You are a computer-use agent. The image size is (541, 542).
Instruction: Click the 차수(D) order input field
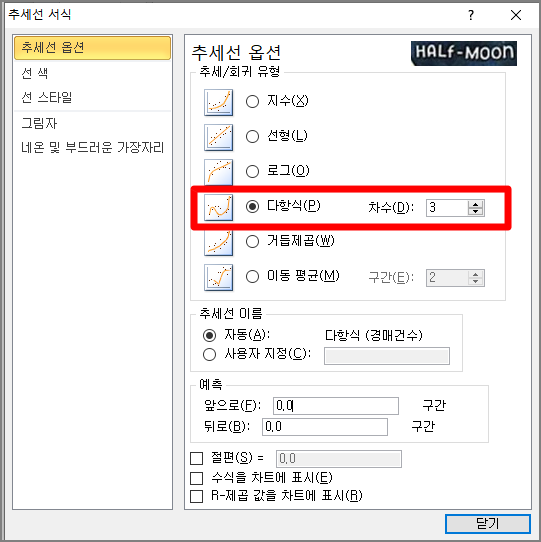point(447,208)
